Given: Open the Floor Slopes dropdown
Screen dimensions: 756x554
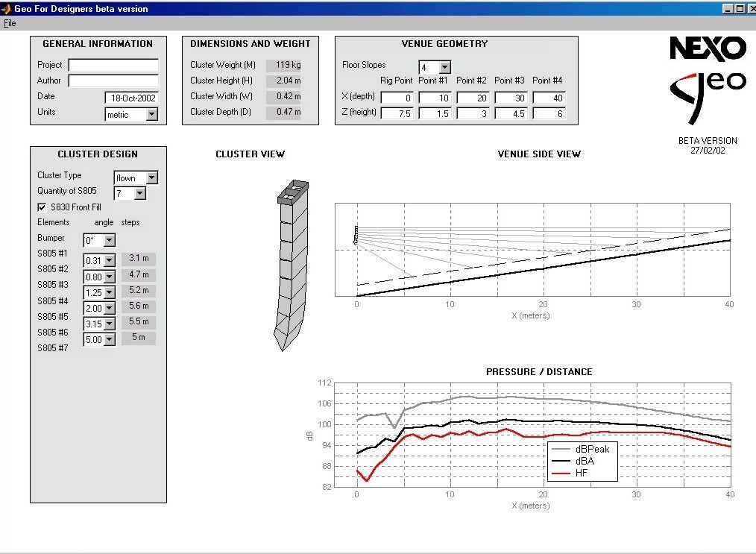Looking at the screenshot, I should [x=444, y=68].
